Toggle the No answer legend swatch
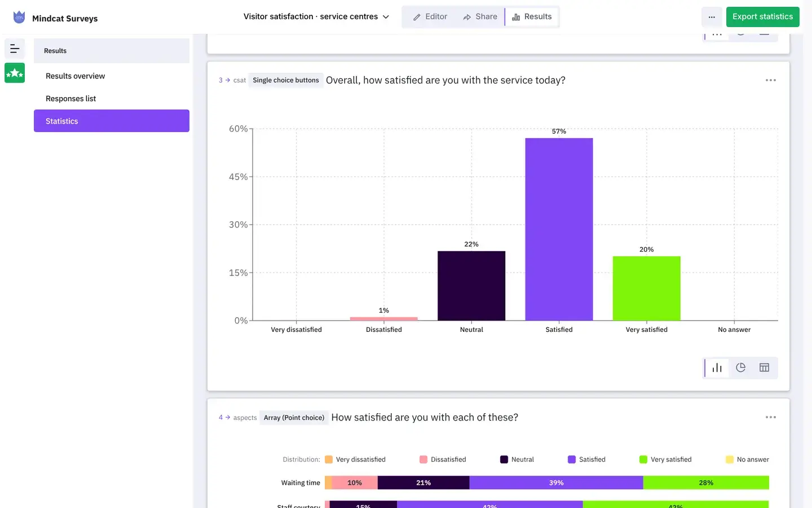This screenshot has width=812, height=508. (730, 459)
